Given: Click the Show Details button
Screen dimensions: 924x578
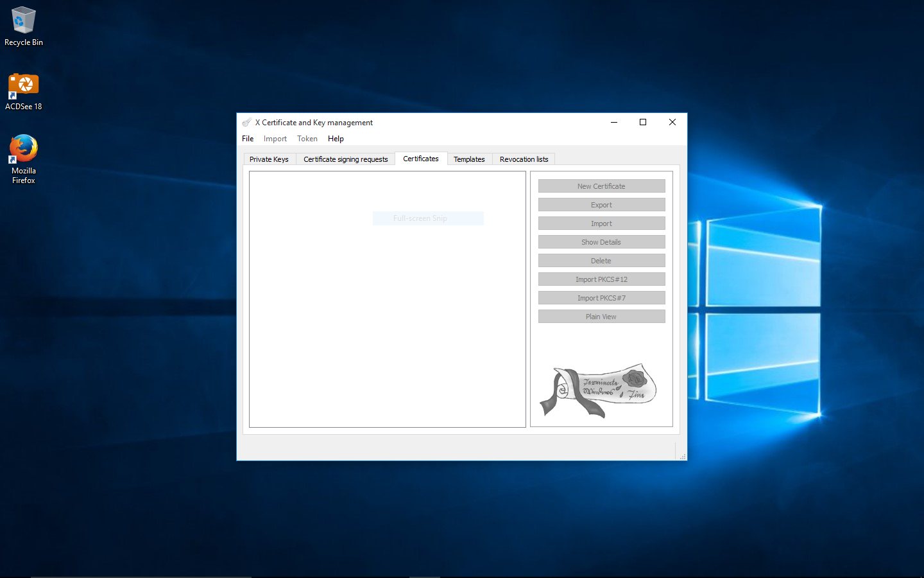Looking at the screenshot, I should [601, 242].
